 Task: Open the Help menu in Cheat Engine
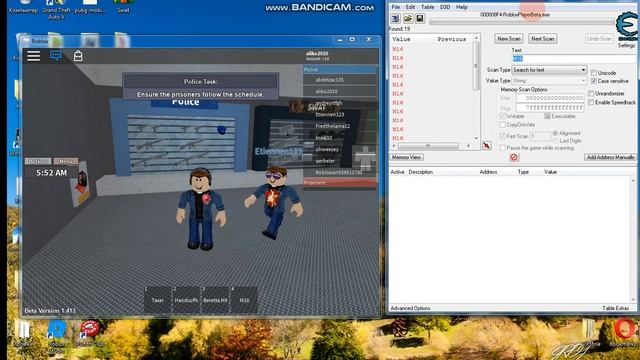click(462, 7)
